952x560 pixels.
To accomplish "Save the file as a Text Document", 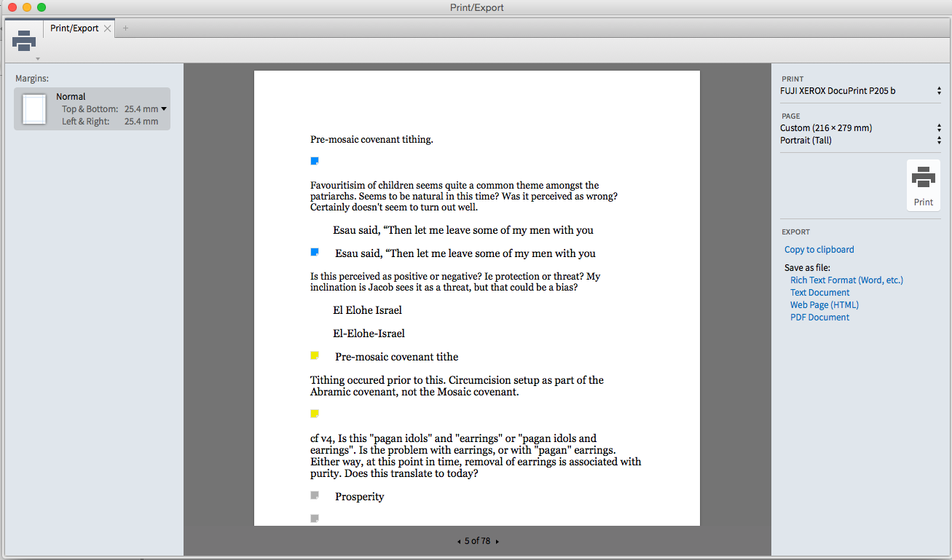I will click(x=819, y=292).
